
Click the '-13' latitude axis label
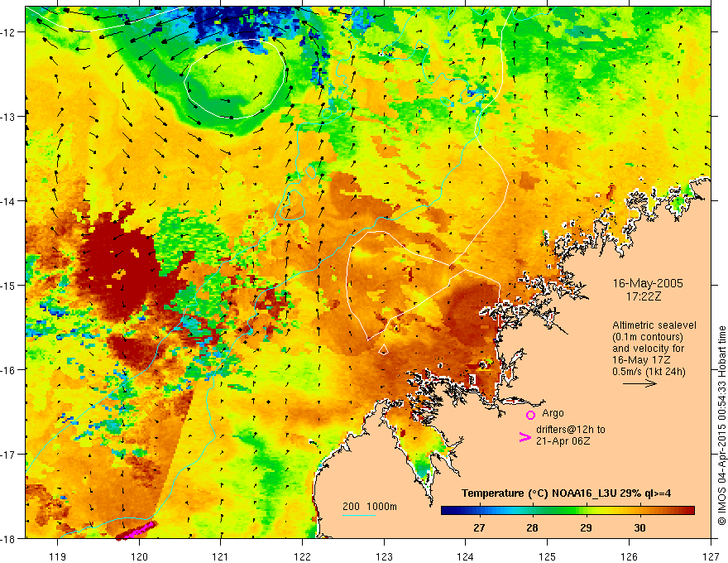click(8, 117)
